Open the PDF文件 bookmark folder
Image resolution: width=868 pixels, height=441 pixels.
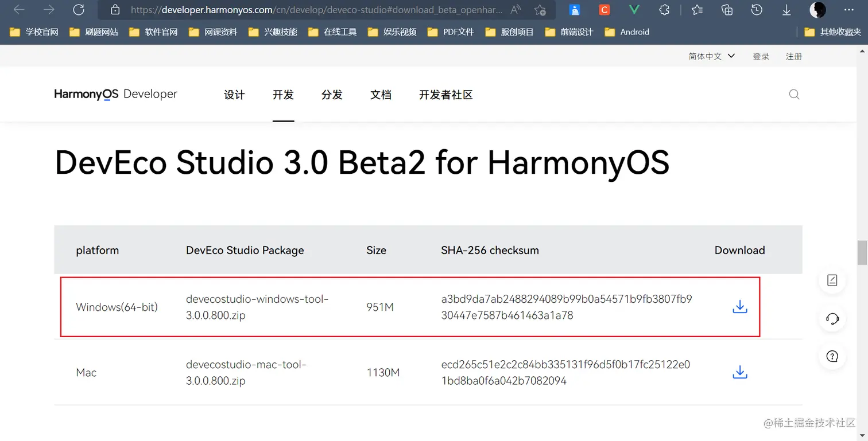451,32
